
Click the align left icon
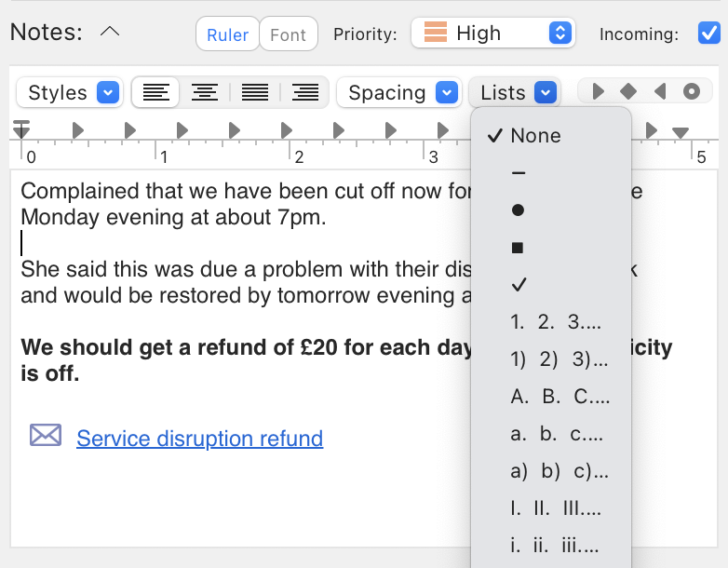tap(156, 92)
